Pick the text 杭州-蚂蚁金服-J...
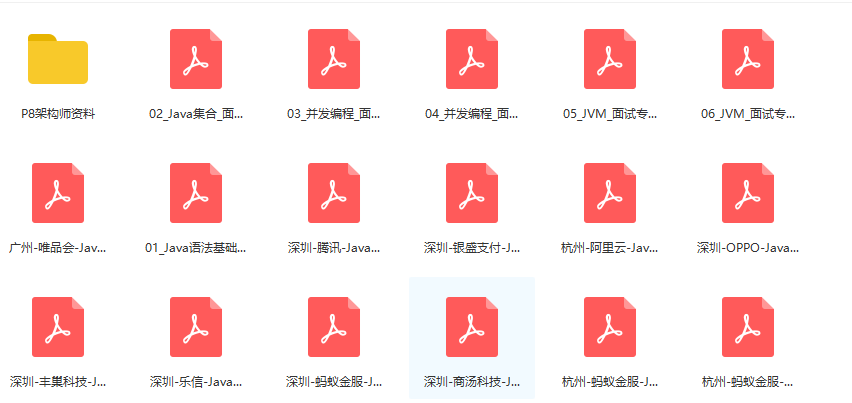Viewport: 852px width, 403px height. pos(610,382)
